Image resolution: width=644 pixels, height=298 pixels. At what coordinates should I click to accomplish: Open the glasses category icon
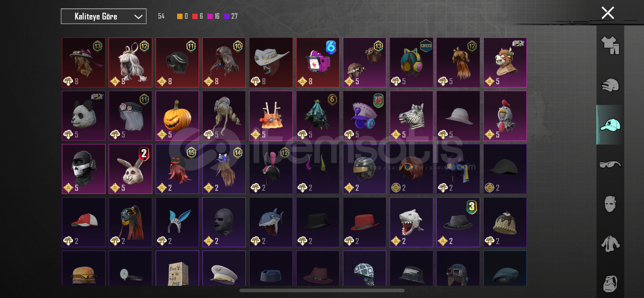[610, 164]
